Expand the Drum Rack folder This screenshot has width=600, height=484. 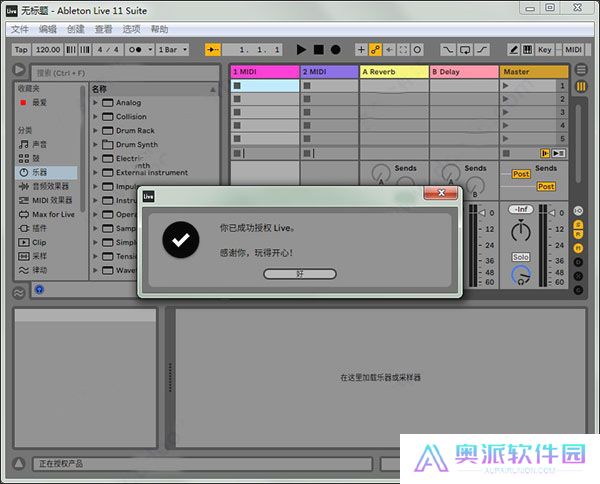tap(95, 130)
